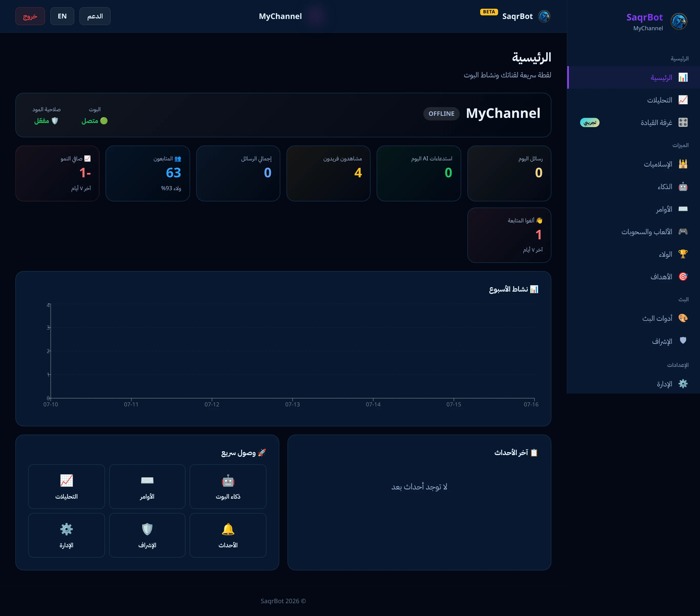This screenshot has width=700, height=616.
Task: Open الذكاء robot icon in sidebar
Action: pyautogui.click(x=683, y=187)
